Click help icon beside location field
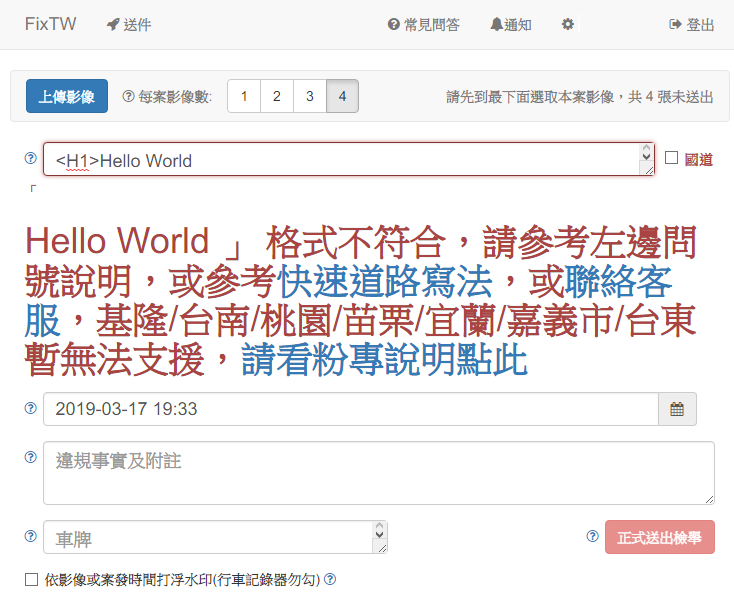 (30, 158)
